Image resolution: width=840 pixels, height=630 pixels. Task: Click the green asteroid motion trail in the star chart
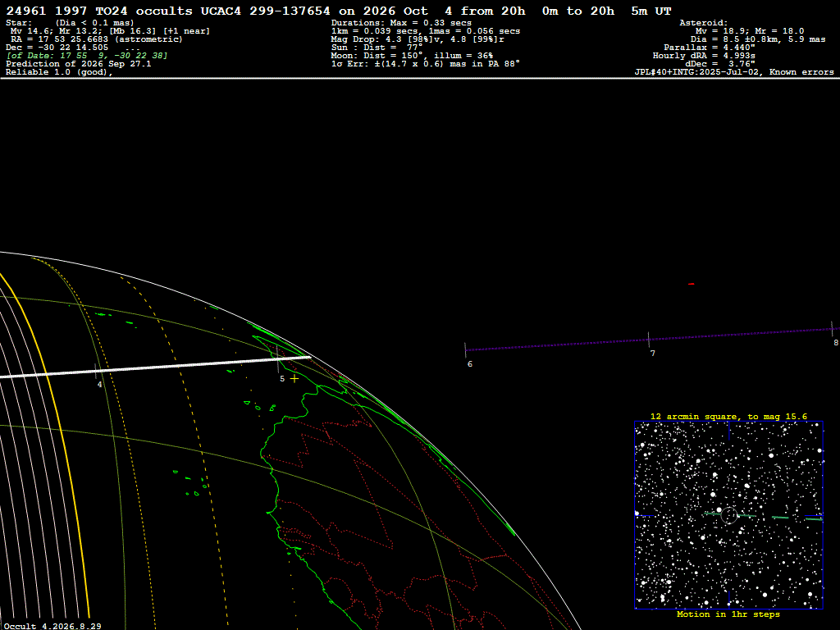pyautogui.click(x=764, y=517)
